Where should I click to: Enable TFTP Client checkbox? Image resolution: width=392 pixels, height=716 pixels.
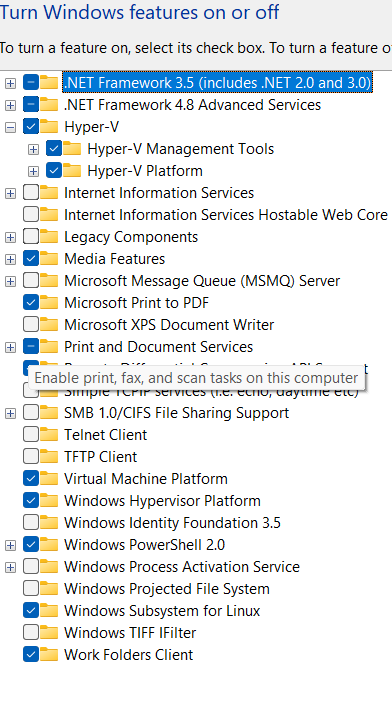pos(31,457)
